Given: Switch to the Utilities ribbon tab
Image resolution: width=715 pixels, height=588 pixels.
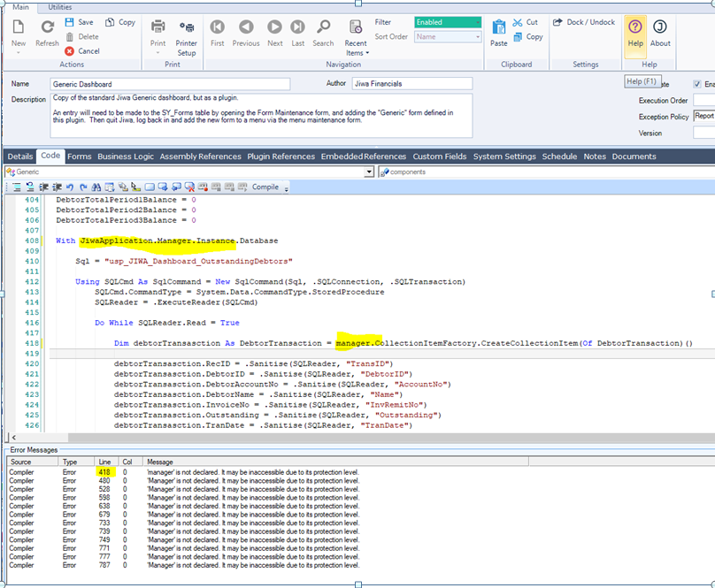Looking at the screenshot, I should [60, 6].
